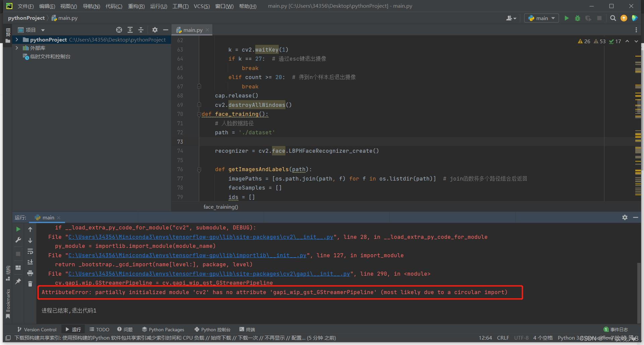Viewport: 644px width, 345px height.
Task: Expand all nodes in the Project panel
Action: (x=130, y=30)
